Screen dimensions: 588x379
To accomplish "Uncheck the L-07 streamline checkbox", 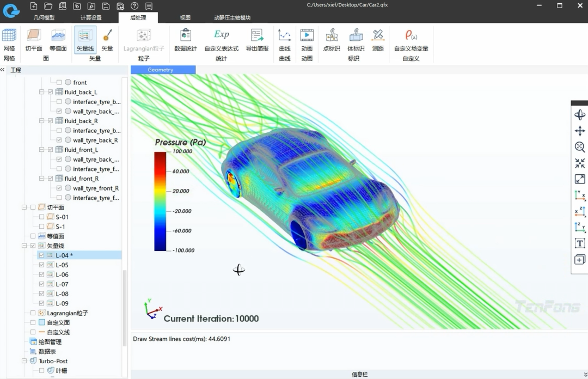I will click(41, 284).
